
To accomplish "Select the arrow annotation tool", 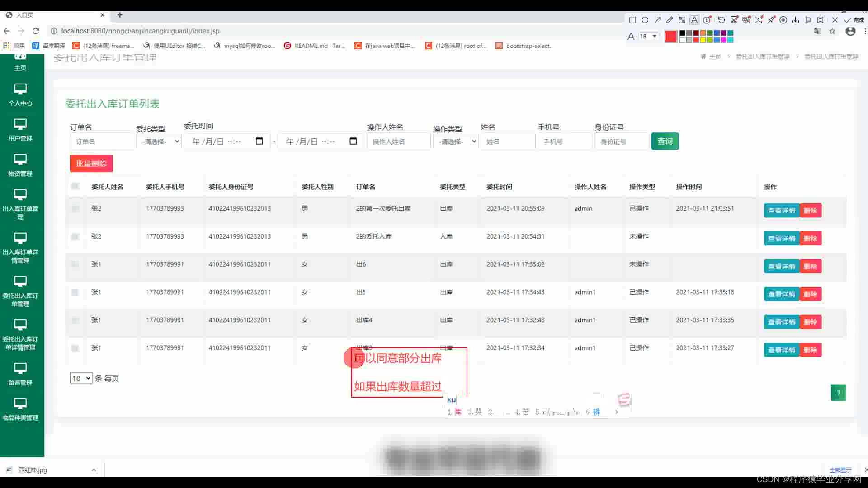I will coord(657,20).
